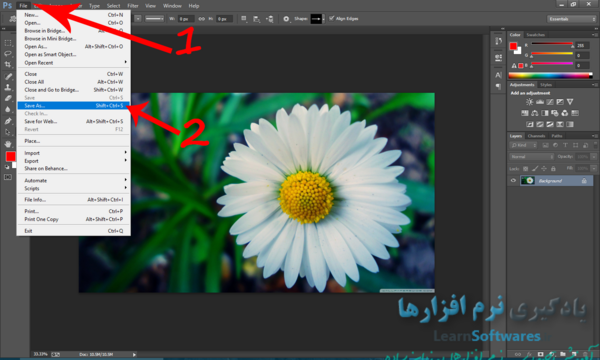Select the Rectangular Marquee tool

8,43
